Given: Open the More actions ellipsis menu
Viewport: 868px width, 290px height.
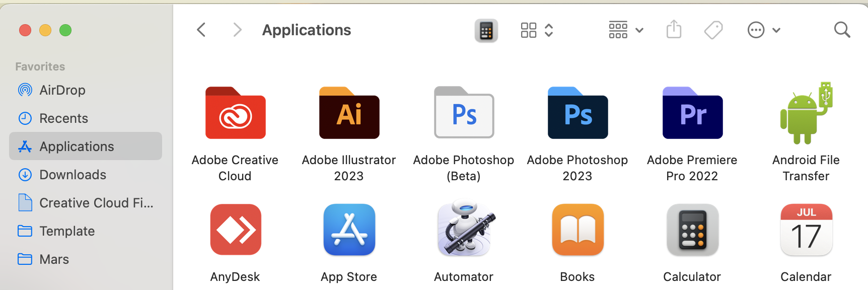Looking at the screenshot, I should (764, 30).
